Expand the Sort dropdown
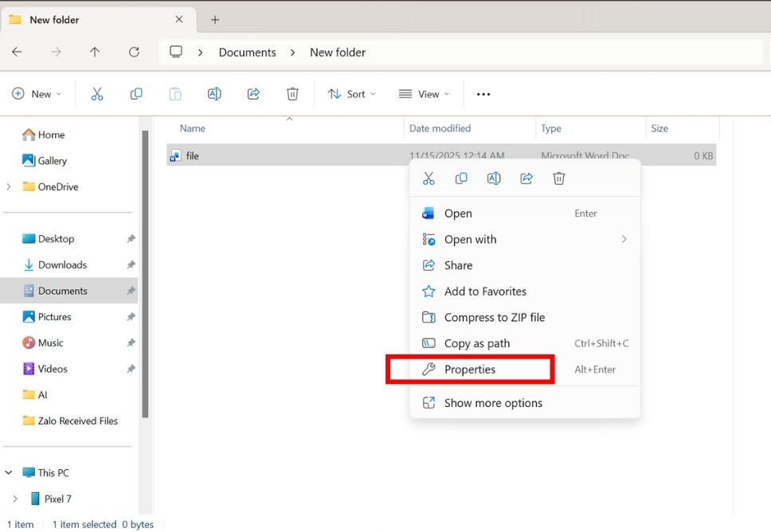Screen dimensions: 771x532 click(351, 93)
